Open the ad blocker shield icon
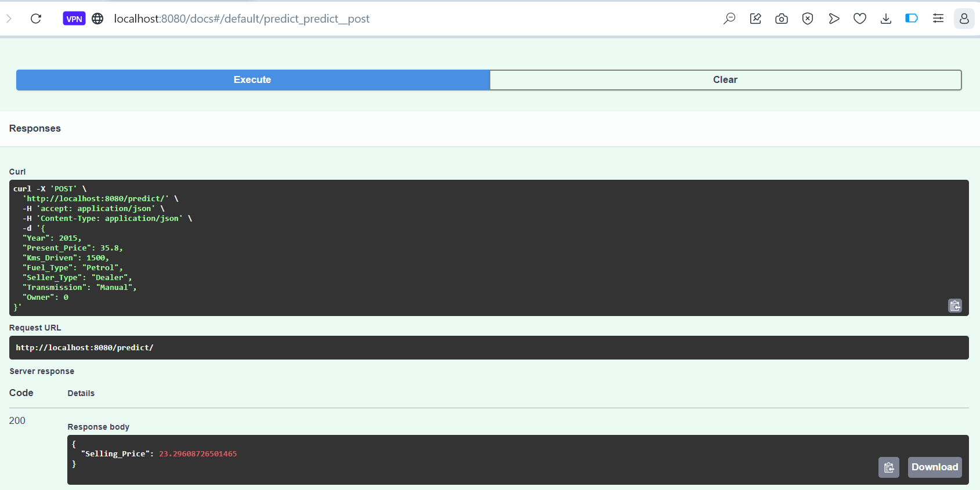The width and height of the screenshot is (980, 490). click(808, 19)
